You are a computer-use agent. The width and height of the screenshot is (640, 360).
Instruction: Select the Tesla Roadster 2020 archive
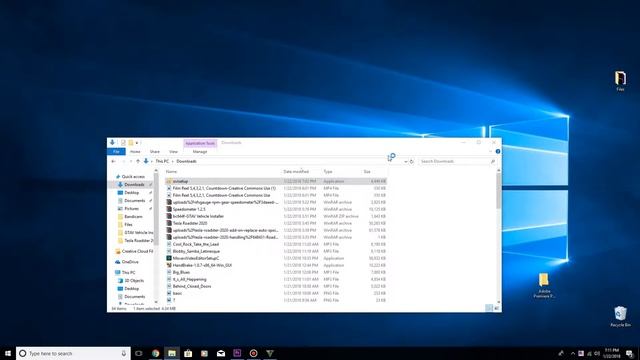189,223
